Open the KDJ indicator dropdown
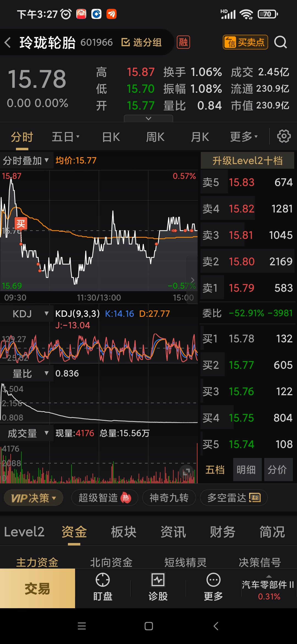 tap(26, 313)
